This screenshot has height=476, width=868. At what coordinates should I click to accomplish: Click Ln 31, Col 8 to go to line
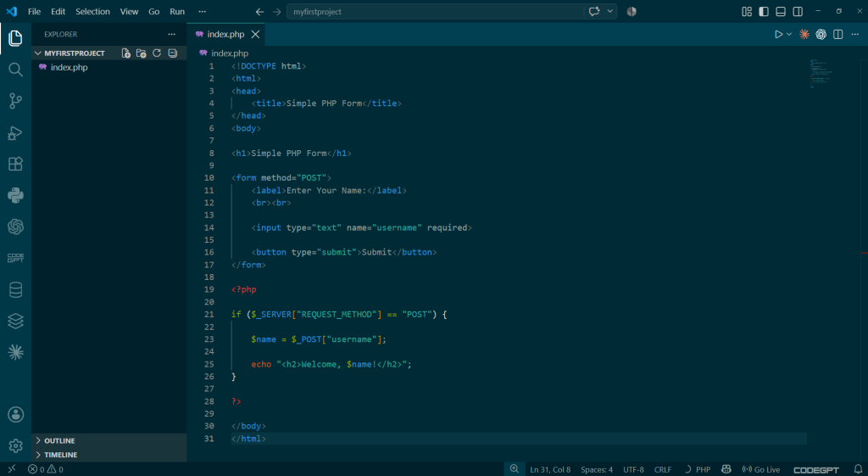pos(550,469)
